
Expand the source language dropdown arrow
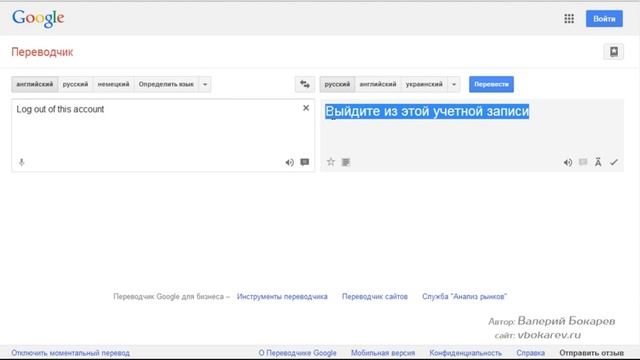205,84
